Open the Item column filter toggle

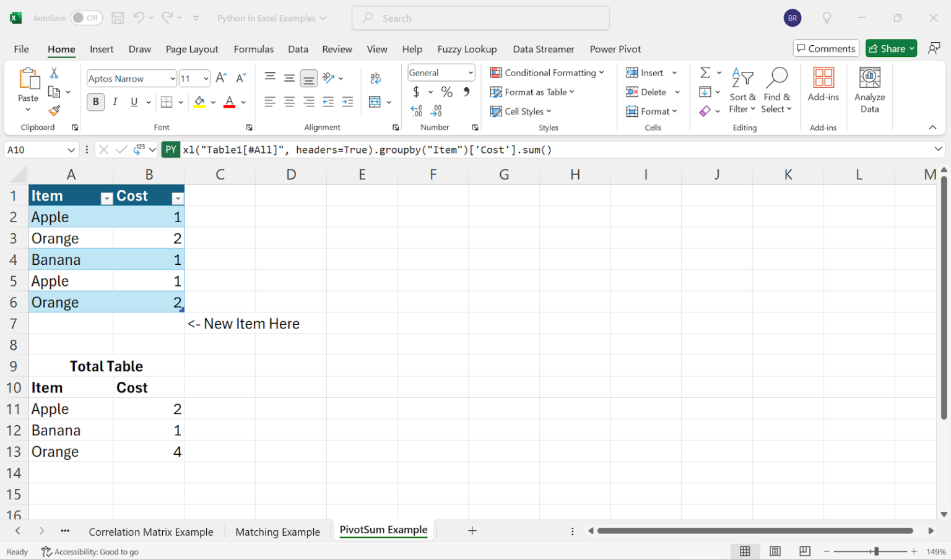106,197
